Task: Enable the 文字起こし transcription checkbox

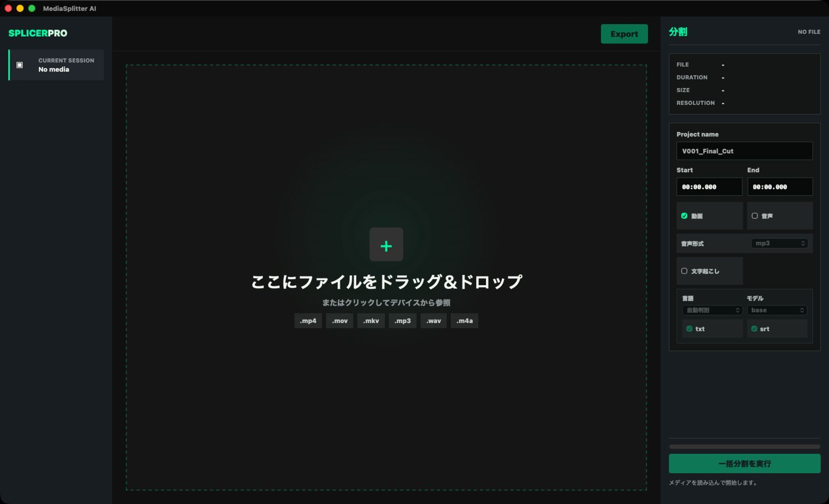Action: tap(684, 271)
